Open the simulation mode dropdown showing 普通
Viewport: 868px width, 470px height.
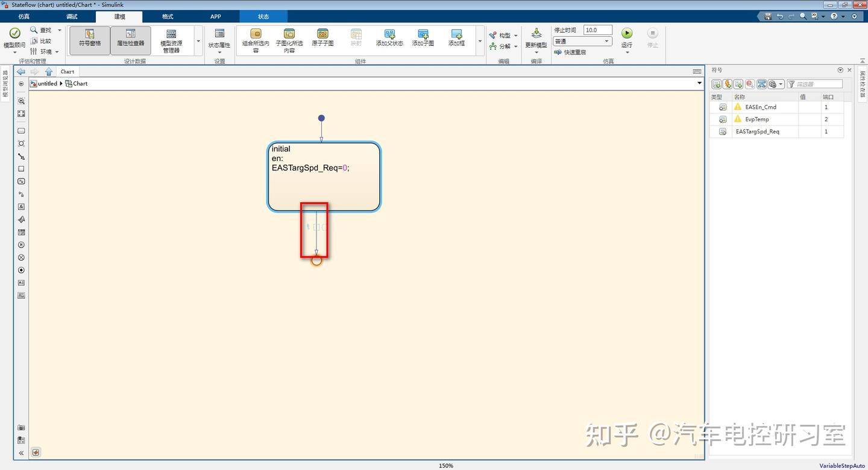(x=607, y=40)
